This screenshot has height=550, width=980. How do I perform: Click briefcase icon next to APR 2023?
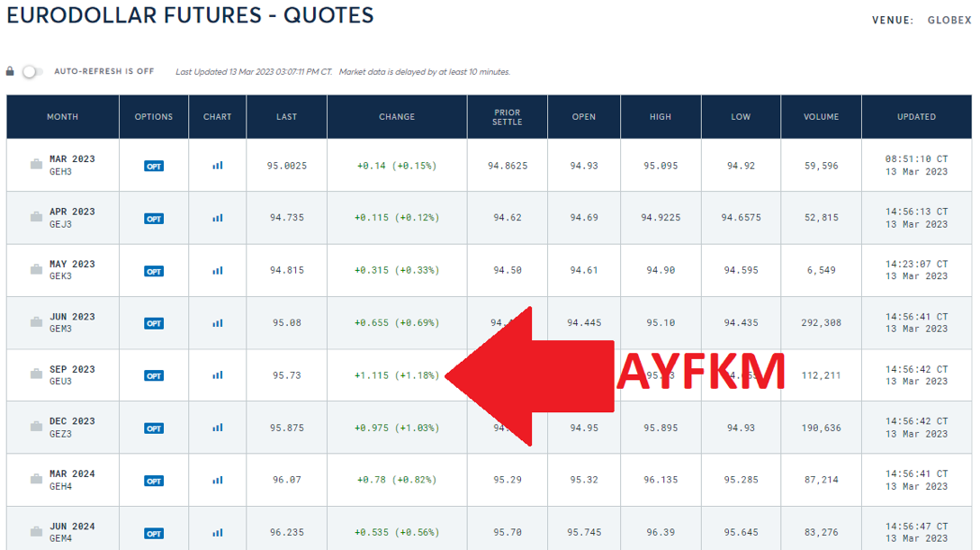[36, 216]
